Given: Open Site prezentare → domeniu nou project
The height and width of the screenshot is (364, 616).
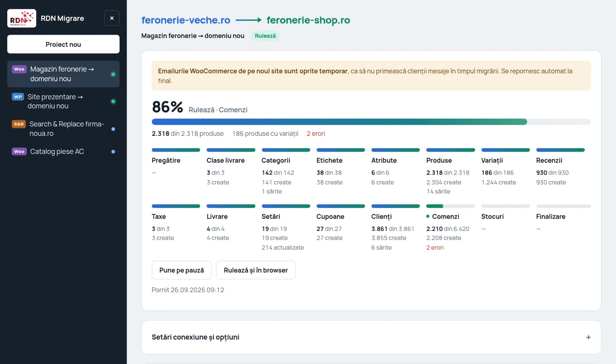Looking at the screenshot, I should 63,101.
